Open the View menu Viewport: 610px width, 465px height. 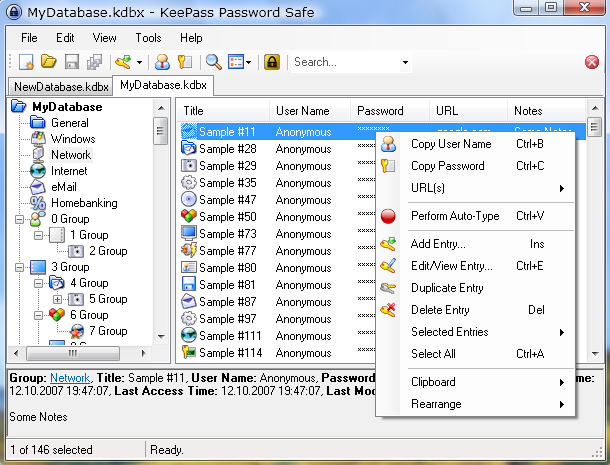(x=104, y=38)
